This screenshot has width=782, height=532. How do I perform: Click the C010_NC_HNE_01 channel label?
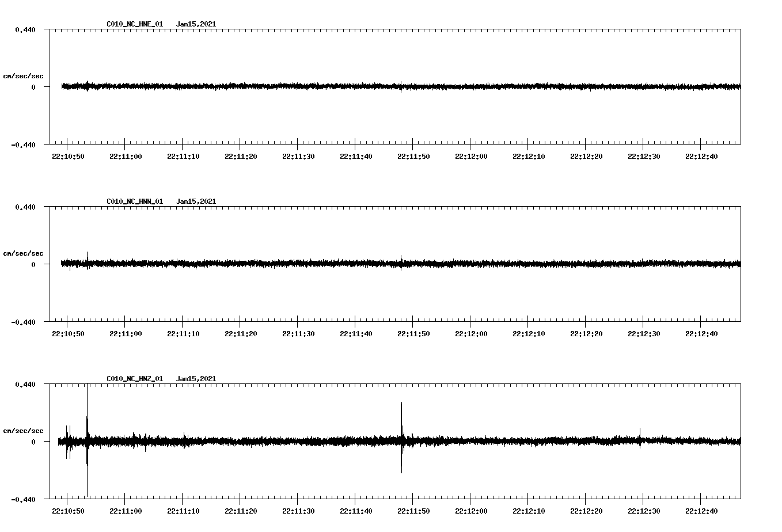pyautogui.click(x=134, y=24)
